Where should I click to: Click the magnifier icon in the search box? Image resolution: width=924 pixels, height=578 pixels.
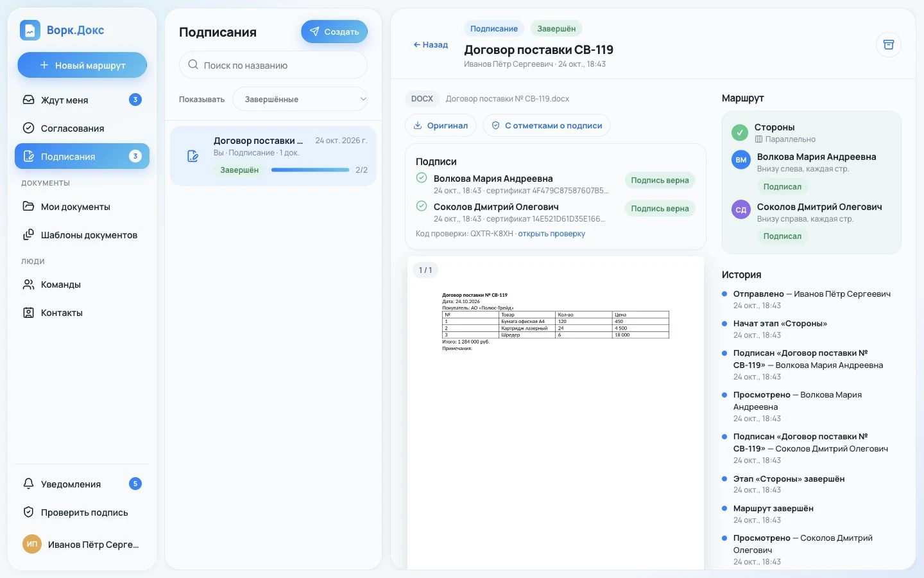[x=193, y=65]
